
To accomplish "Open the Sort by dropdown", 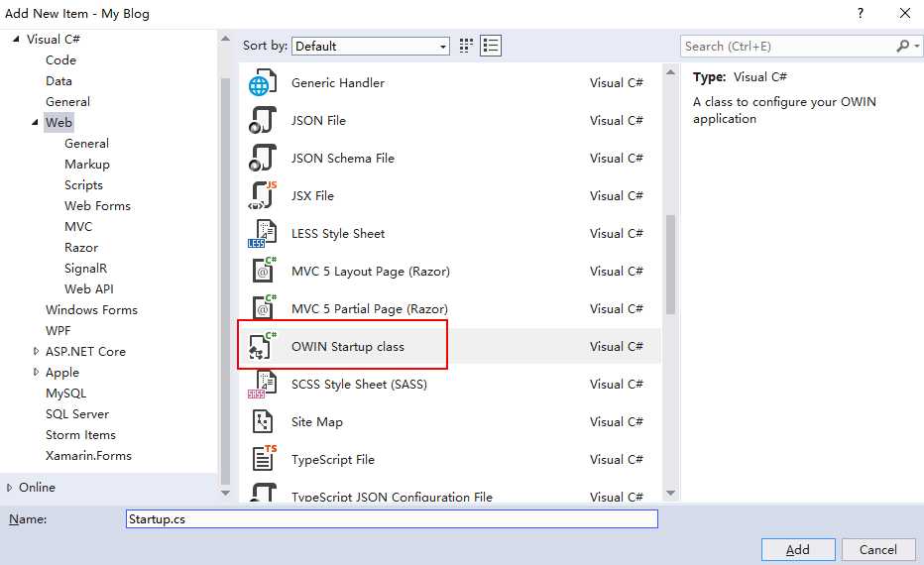I will tap(371, 46).
